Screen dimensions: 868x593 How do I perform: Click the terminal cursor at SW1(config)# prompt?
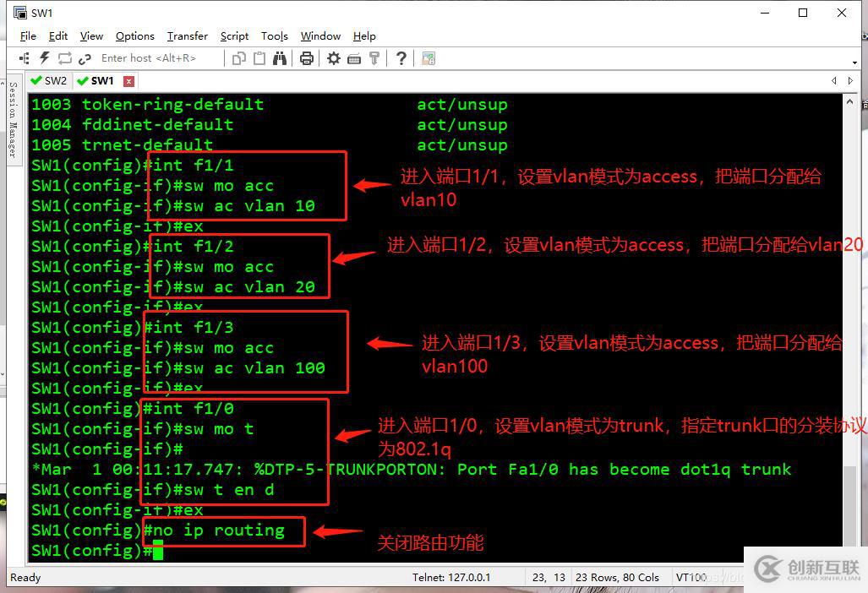tap(158, 551)
